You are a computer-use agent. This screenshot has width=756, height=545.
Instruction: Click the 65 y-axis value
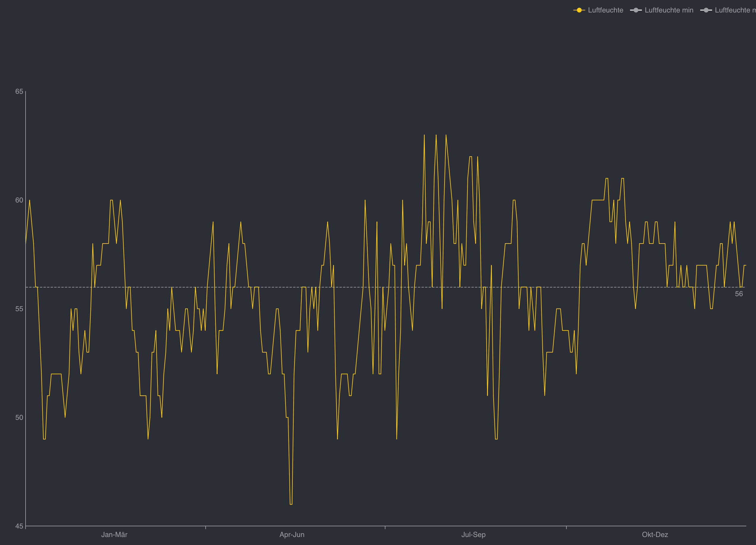(19, 91)
